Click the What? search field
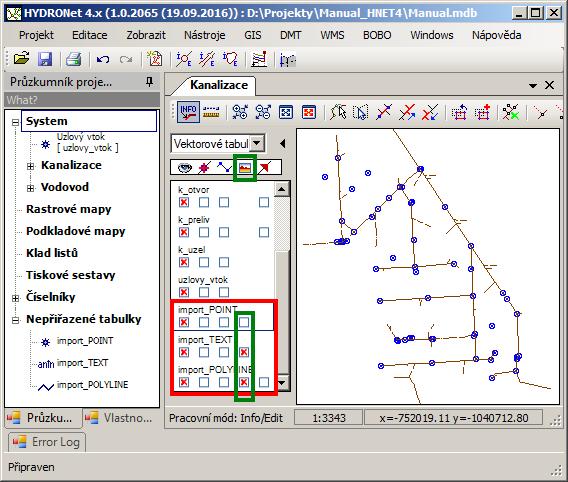568x482 pixels. point(82,100)
